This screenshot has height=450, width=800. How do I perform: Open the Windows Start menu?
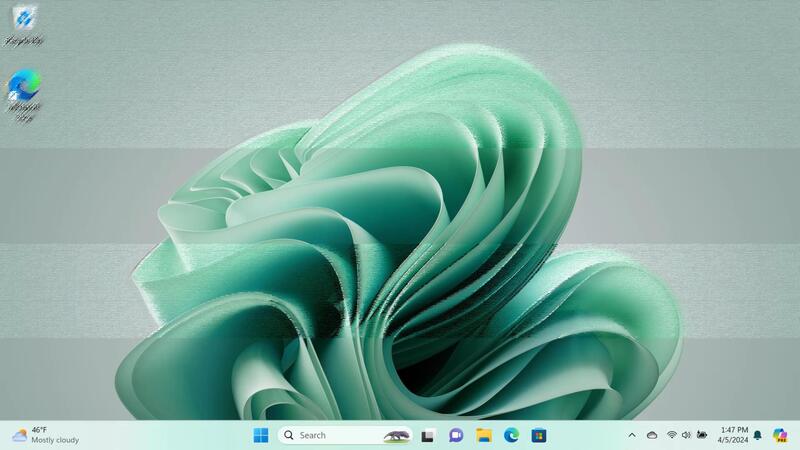[261, 435]
